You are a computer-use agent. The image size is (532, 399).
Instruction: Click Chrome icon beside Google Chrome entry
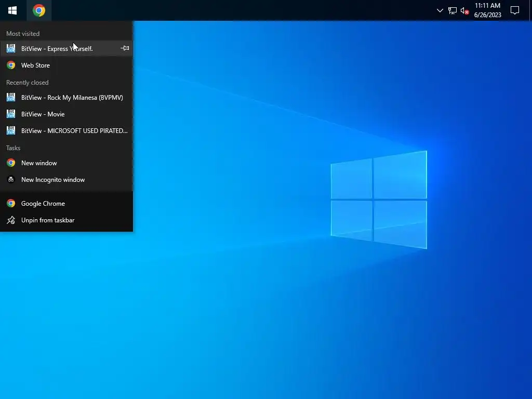click(11, 203)
